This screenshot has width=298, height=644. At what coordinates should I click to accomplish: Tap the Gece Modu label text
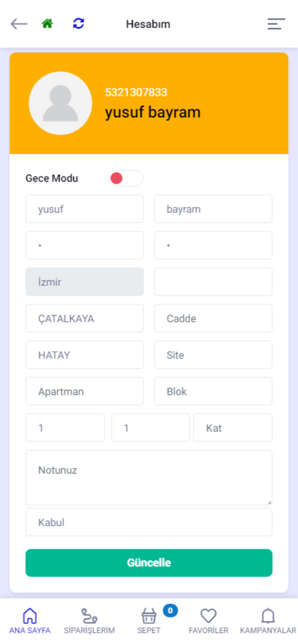(52, 178)
